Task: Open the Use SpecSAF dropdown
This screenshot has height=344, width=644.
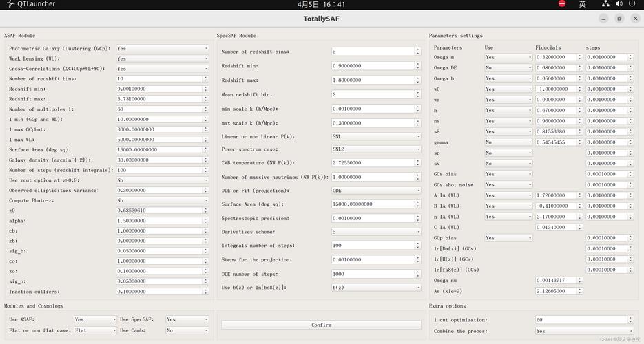Action: (187, 319)
